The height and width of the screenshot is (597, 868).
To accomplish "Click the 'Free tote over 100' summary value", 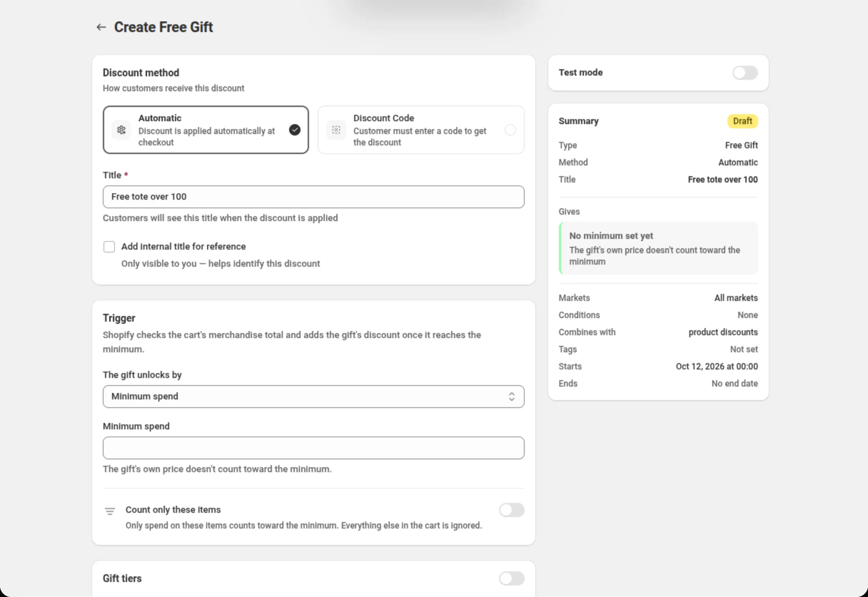I will pos(722,179).
